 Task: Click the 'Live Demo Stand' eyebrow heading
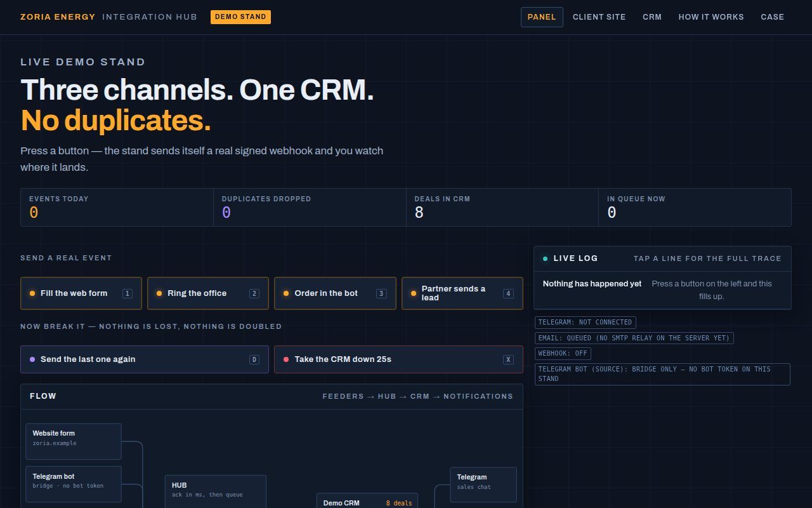click(x=83, y=62)
